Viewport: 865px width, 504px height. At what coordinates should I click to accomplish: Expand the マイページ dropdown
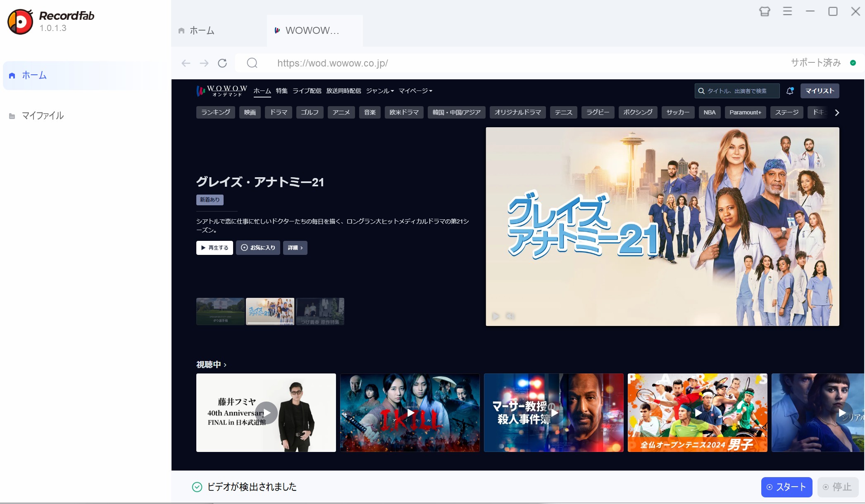pos(415,91)
